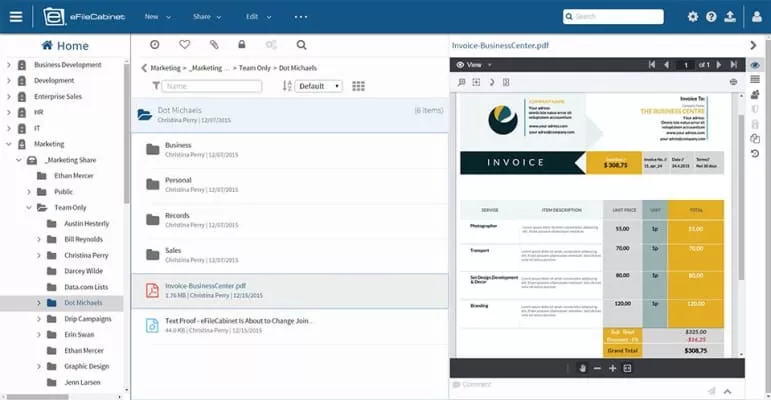Image resolution: width=771 pixels, height=400 pixels.
Task: Open the hamburger menu in the header
Action: (15, 16)
